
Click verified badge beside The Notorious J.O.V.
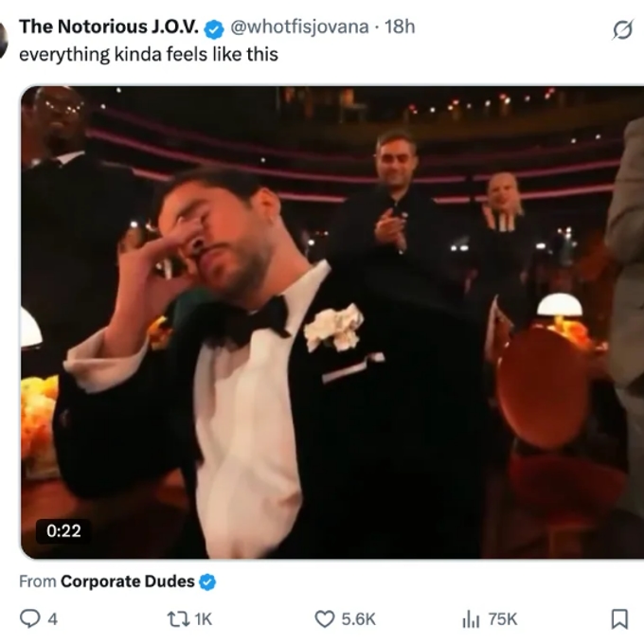[214, 26]
